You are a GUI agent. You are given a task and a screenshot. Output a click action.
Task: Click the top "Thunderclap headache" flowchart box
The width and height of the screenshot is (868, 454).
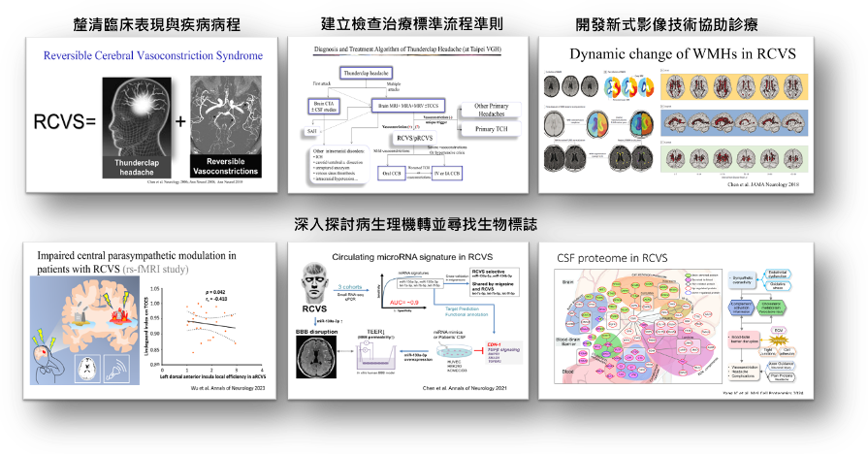[x=366, y=73]
